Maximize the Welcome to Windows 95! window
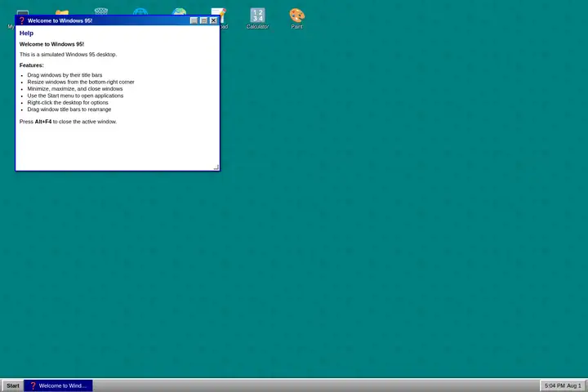Screen dimensions: 588x392 coord(203,20)
